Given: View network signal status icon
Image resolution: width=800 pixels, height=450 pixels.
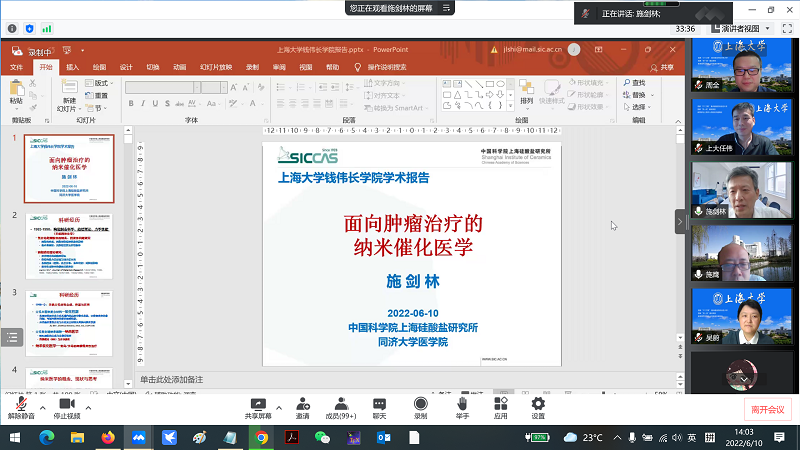Looking at the screenshot, I should [46, 29].
